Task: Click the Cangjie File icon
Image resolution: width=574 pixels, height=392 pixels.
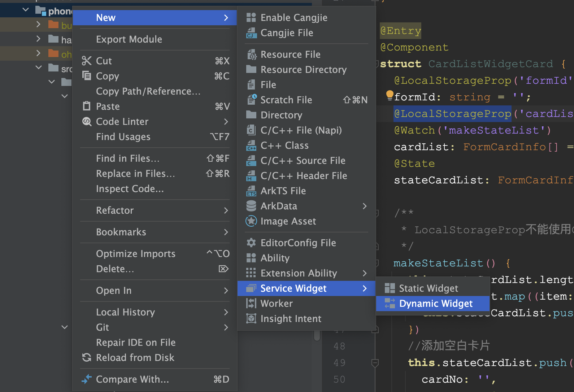Action: click(x=251, y=33)
